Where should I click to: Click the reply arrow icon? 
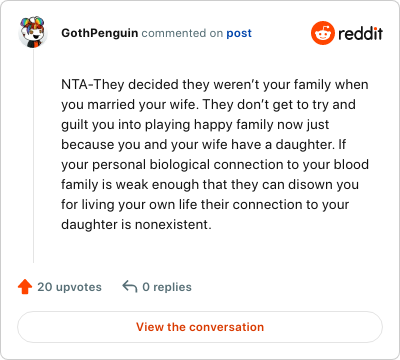130,286
